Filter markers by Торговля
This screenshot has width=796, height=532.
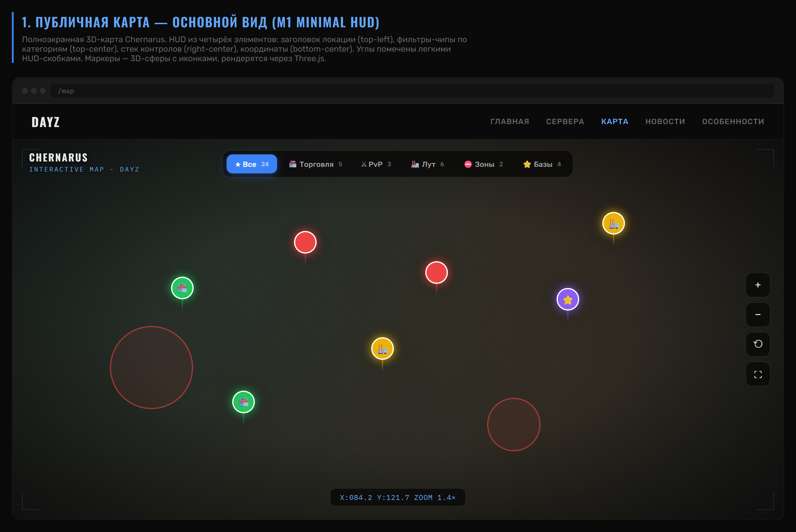315,164
